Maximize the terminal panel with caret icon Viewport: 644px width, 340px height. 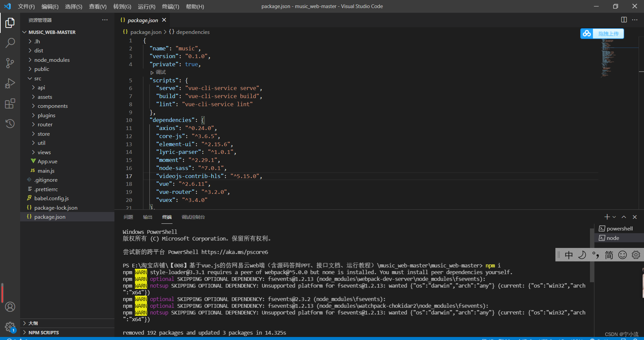pyautogui.click(x=624, y=217)
